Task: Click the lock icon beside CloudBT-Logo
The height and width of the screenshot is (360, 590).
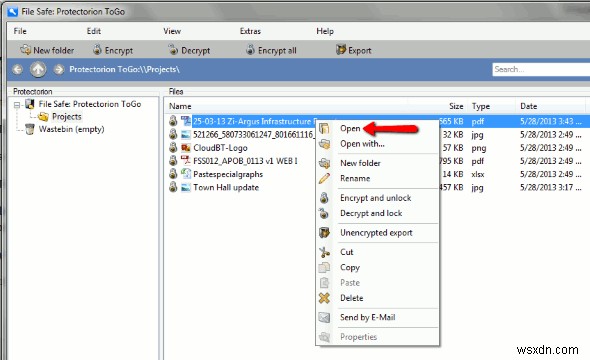Action: [x=173, y=147]
